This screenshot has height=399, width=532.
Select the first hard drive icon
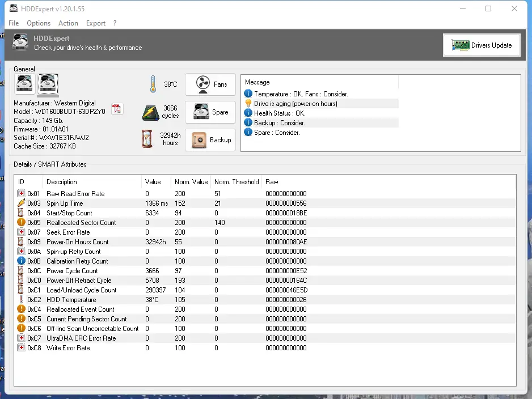(x=24, y=83)
